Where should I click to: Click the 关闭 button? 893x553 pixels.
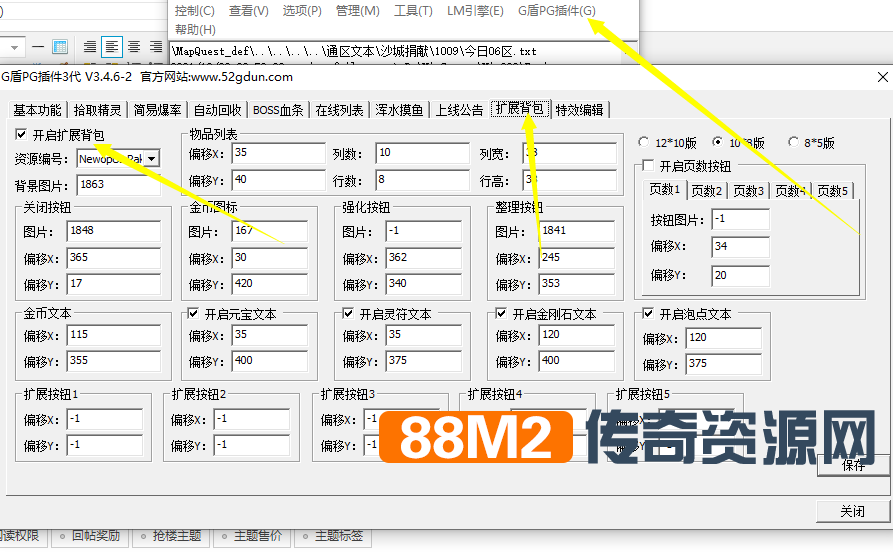point(853,511)
